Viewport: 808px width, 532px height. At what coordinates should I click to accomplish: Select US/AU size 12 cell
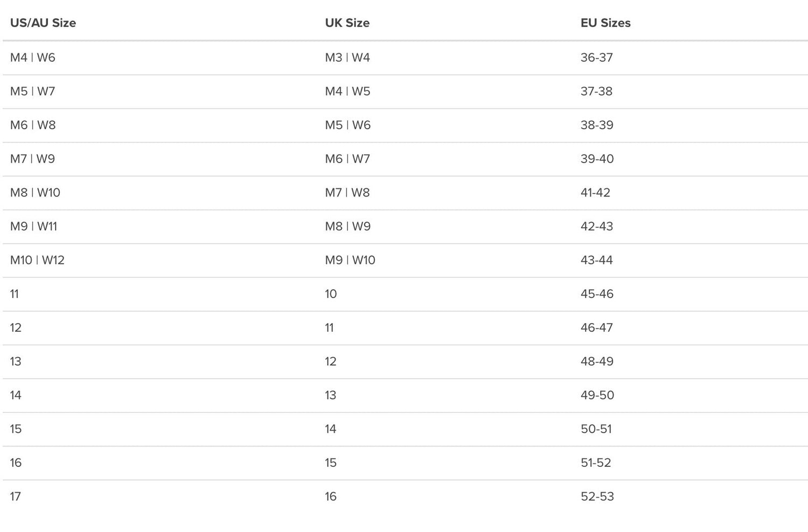(x=16, y=328)
